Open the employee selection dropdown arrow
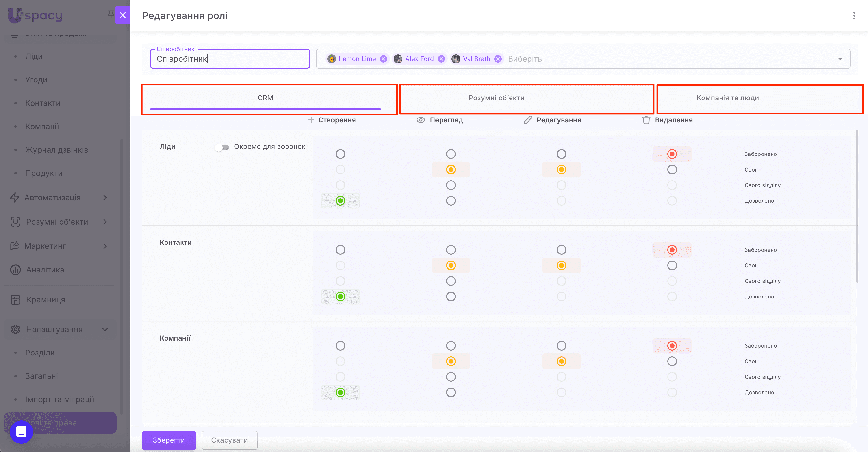This screenshot has height=452, width=868. 840,59
